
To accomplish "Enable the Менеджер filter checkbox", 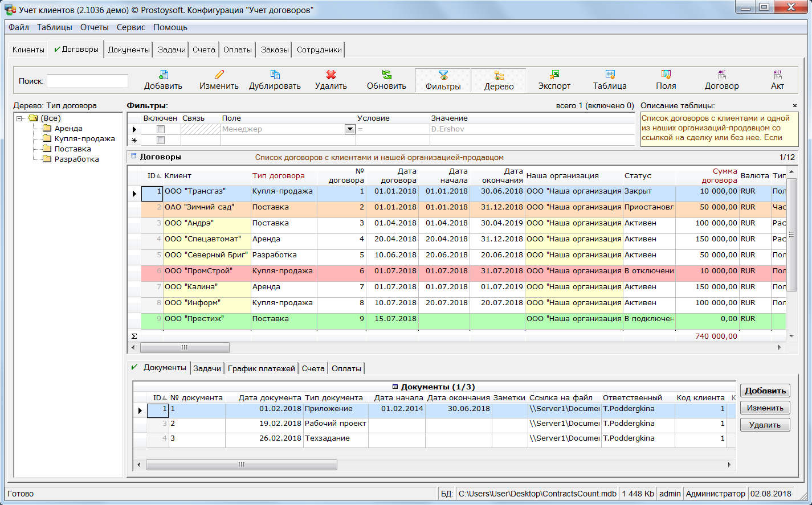I will (x=161, y=129).
